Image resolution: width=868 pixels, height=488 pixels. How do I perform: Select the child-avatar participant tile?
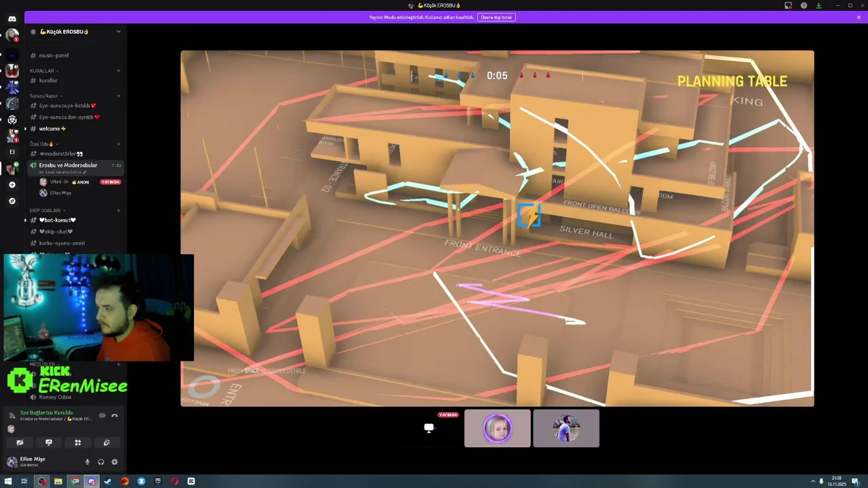pyautogui.click(x=498, y=428)
